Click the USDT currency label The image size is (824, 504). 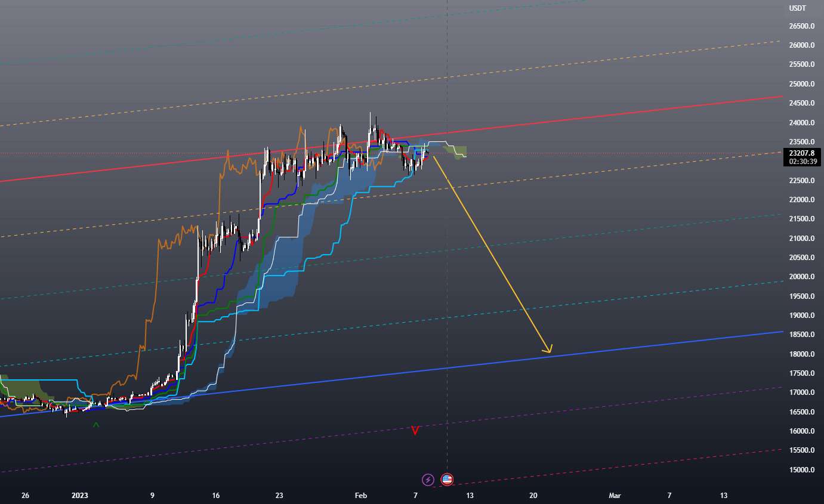797,8
